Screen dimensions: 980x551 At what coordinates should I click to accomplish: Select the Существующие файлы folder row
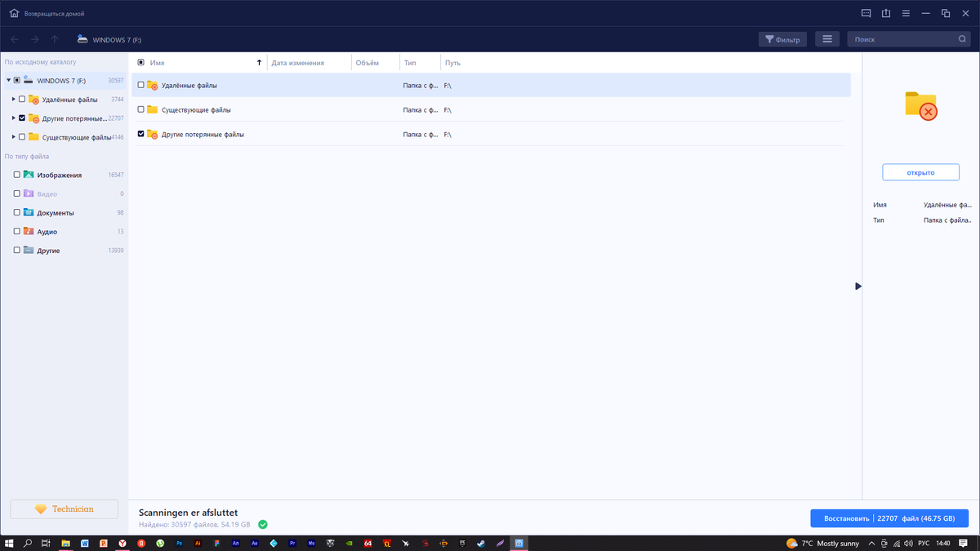(491, 109)
